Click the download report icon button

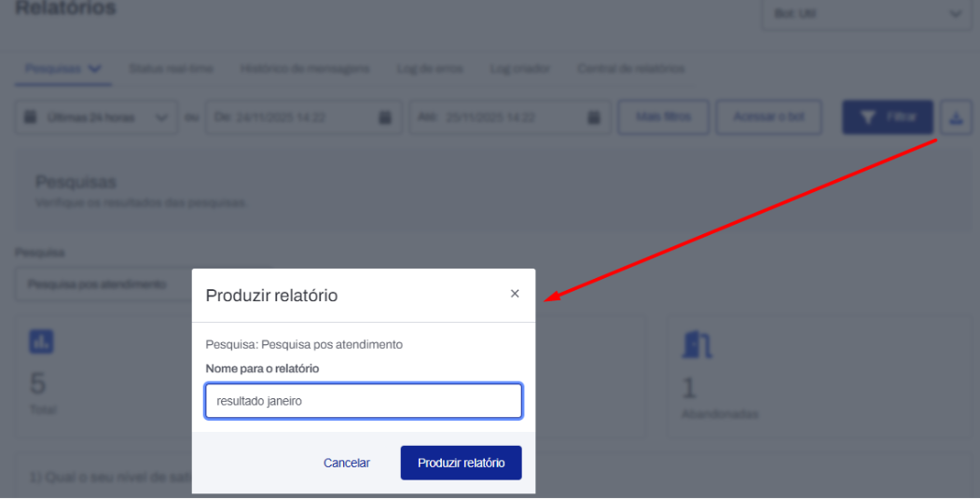pos(955,118)
